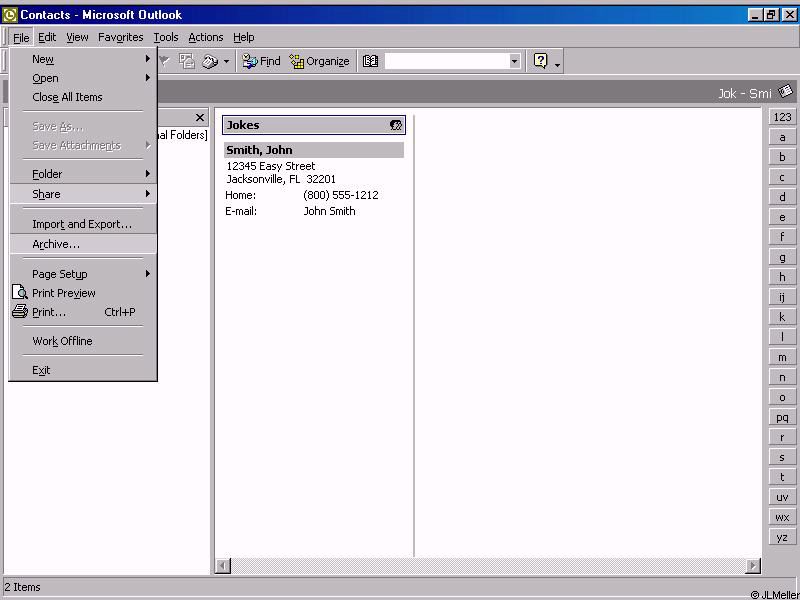Jump to contacts with 123 index button

782,117
